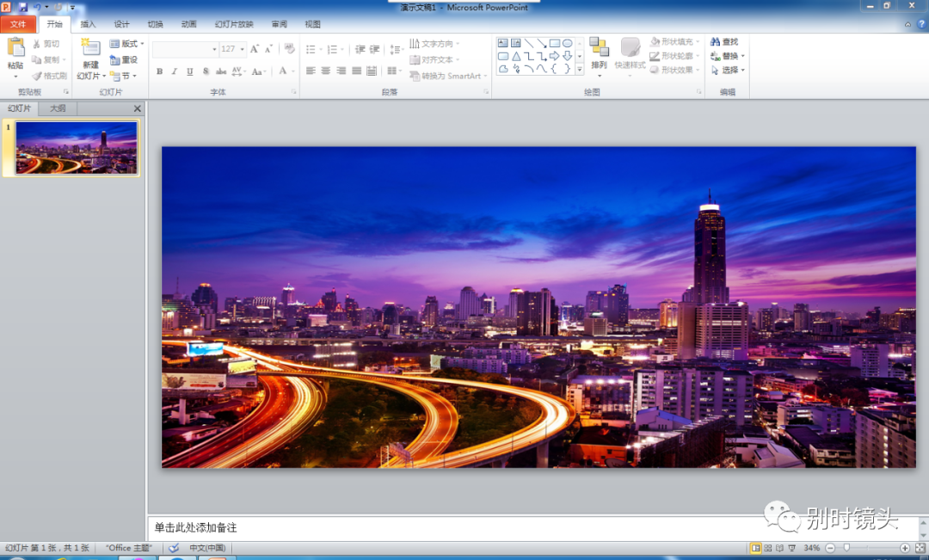Click the Justify alignment icon
This screenshot has width=929, height=560.
point(356,71)
